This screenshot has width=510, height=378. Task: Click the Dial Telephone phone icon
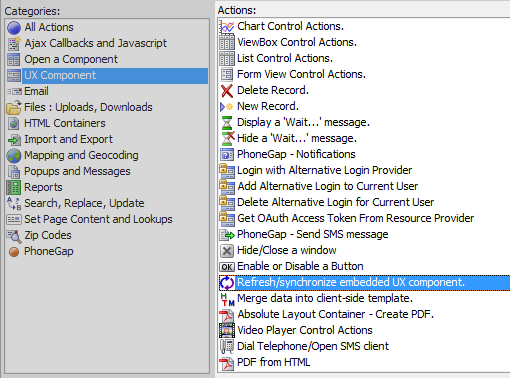[x=227, y=347]
